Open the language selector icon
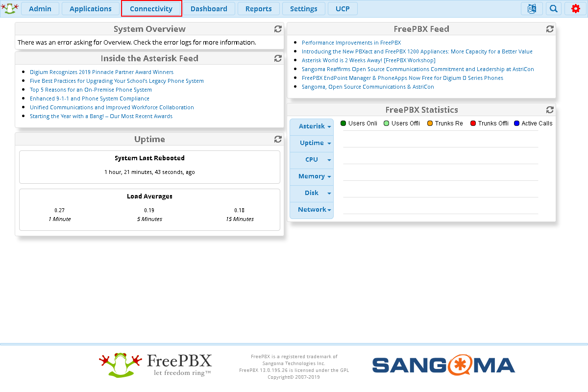 532,9
